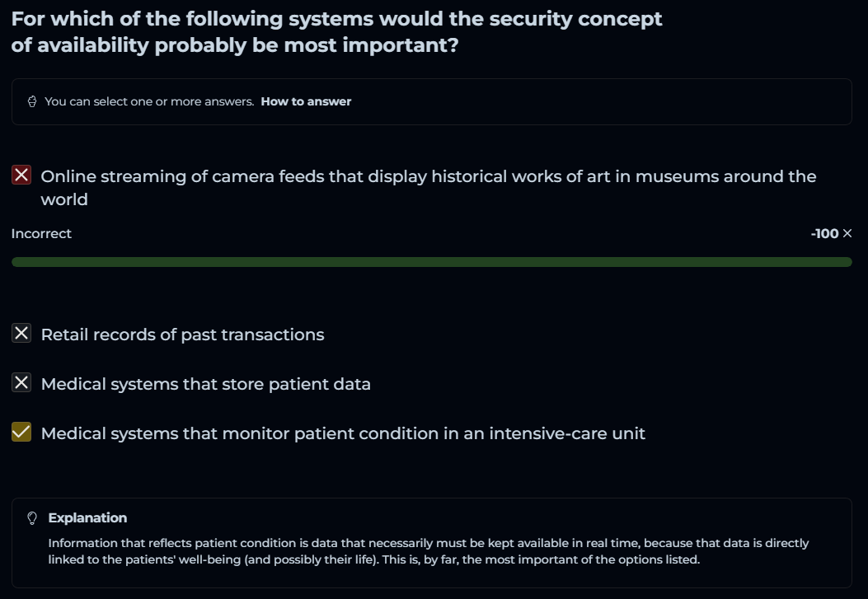Screen dimensions: 868x599
Task: Click the lightbulb icon beside the answer hint
Action: point(32,101)
